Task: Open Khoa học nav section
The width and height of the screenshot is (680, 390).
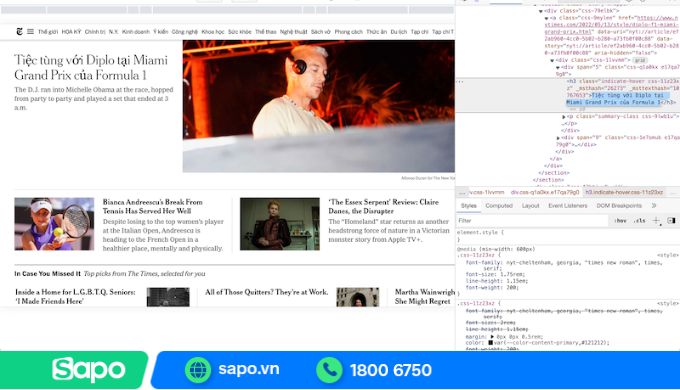Action: (213, 32)
